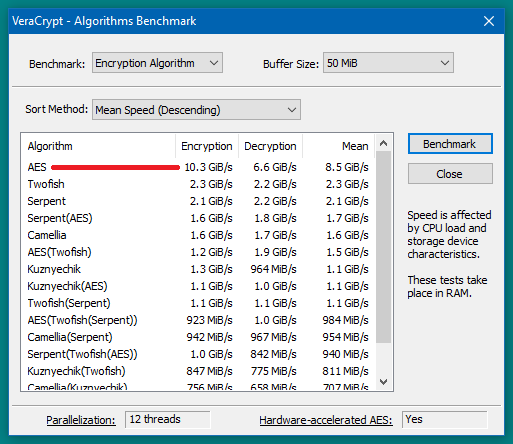513x444 pixels.
Task: Click the scrollbar down arrow
Action: pyautogui.click(x=383, y=381)
